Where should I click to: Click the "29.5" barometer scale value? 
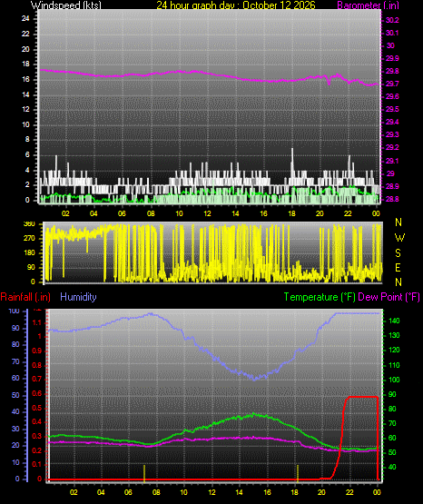click(x=392, y=109)
